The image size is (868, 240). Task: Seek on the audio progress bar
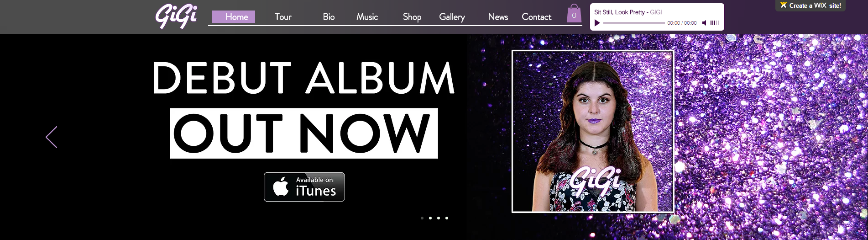pyautogui.click(x=634, y=23)
